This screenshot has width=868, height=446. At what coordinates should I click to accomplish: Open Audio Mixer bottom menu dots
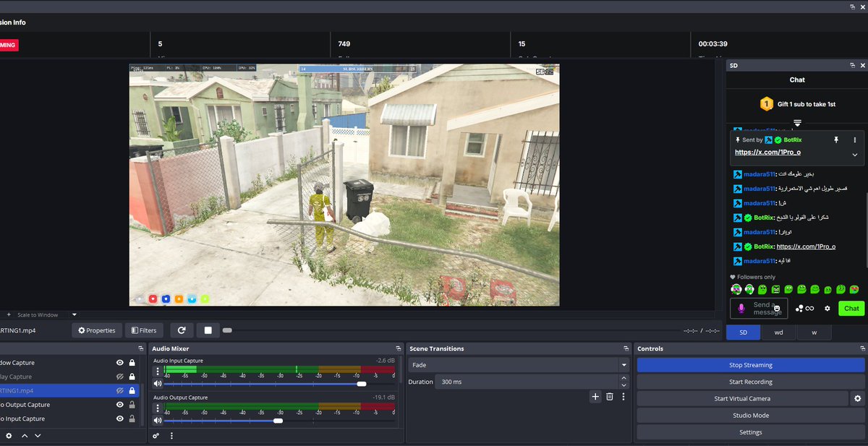point(171,436)
